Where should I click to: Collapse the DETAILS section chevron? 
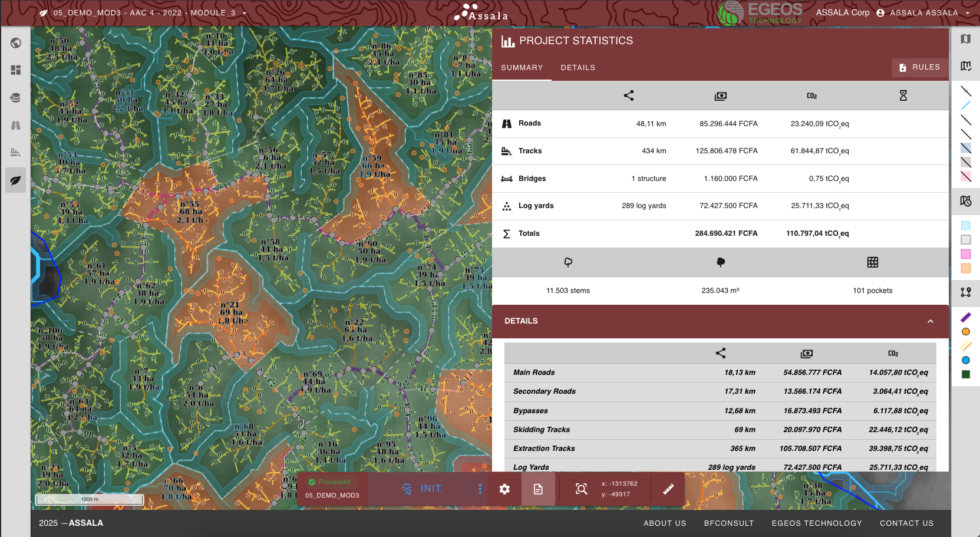point(930,321)
